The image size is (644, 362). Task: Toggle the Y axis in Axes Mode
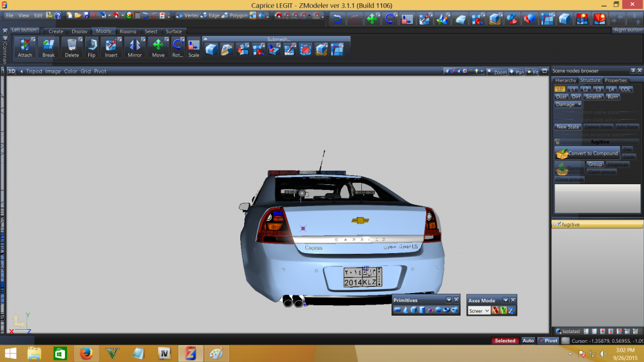503,310
